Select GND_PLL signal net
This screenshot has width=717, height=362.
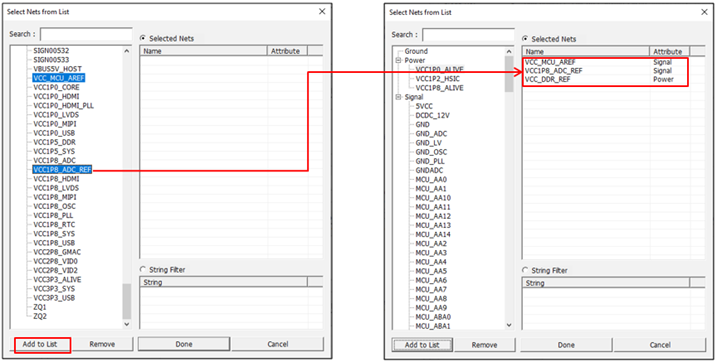point(430,161)
